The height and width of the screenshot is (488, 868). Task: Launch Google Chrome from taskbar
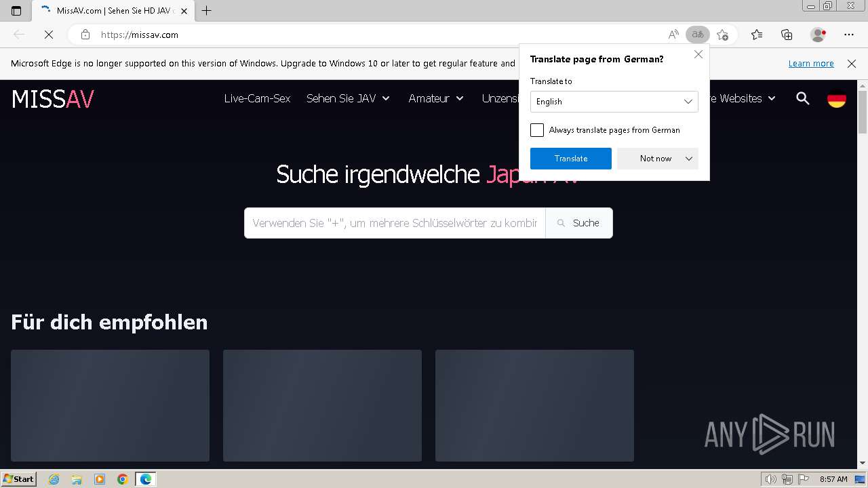(123, 479)
